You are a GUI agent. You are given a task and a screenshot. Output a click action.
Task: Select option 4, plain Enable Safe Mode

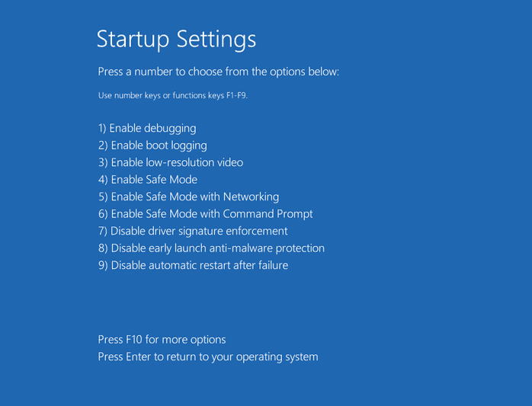tap(148, 180)
